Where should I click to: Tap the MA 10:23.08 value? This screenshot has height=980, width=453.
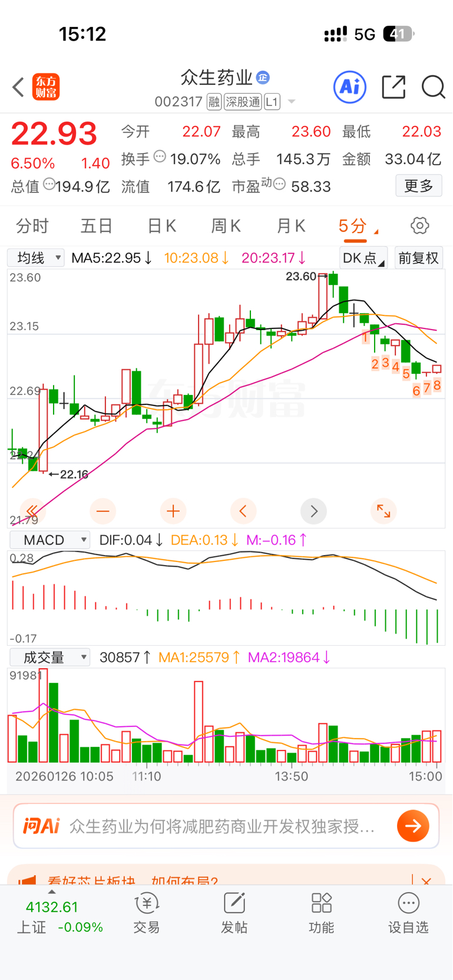click(197, 258)
